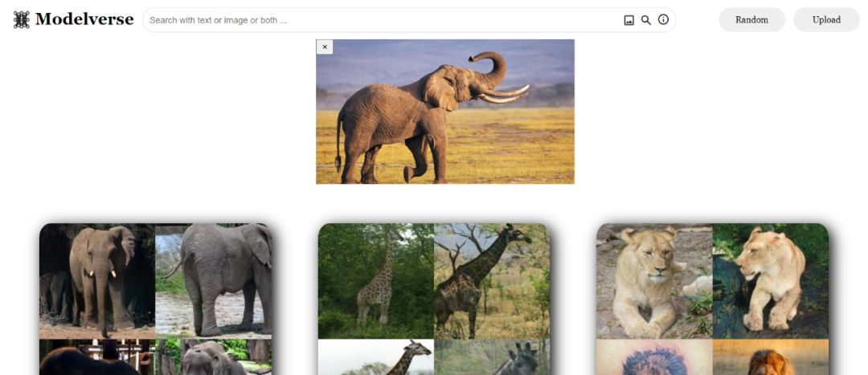Screen dimensions: 868x375
Task: Open the info icon in search bar
Action: [x=663, y=20]
